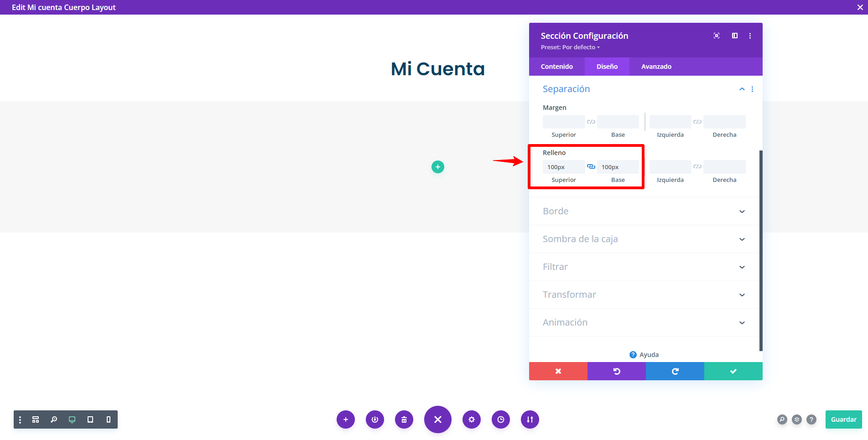The height and width of the screenshot is (440, 868).
Task: Discard changes with red X button
Action: point(558,371)
